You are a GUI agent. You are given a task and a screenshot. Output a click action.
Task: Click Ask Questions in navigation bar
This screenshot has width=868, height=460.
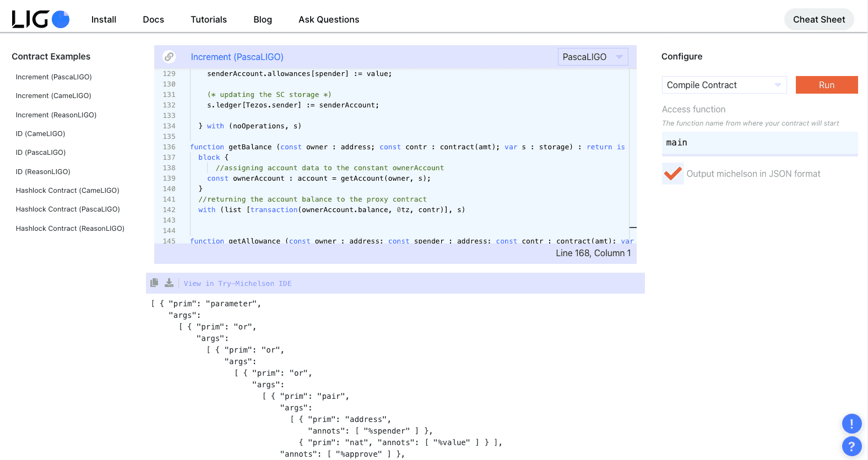point(329,19)
